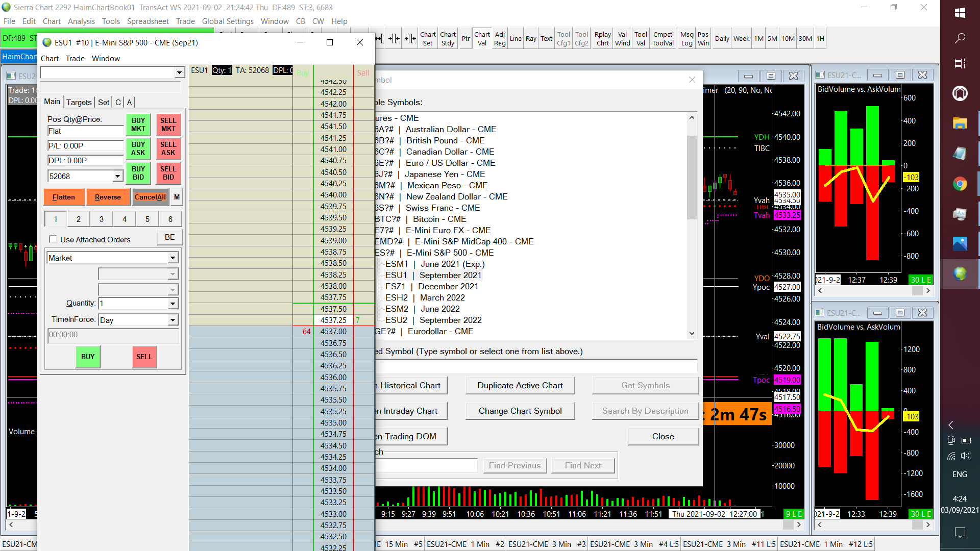Viewport: 980px width, 551px height.
Task: Open Replay Chart toolbar button
Action: [603, 39]
